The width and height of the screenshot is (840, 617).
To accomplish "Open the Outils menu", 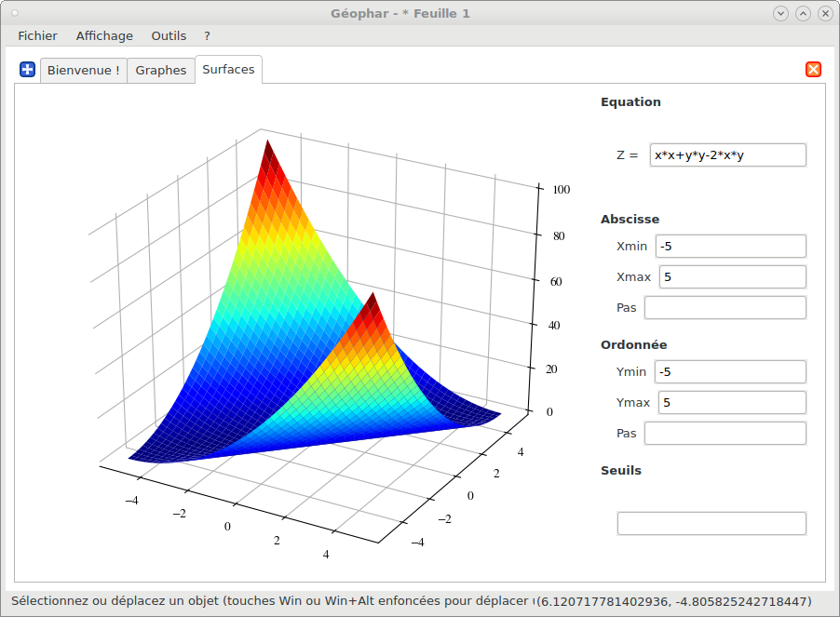I will [169, 36].
